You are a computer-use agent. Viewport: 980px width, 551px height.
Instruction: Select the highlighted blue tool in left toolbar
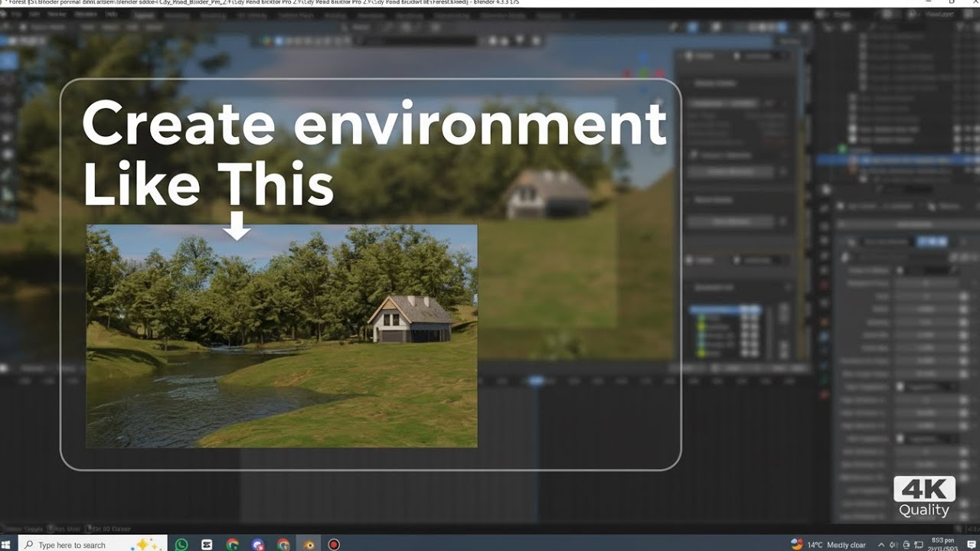click(9, 61)
